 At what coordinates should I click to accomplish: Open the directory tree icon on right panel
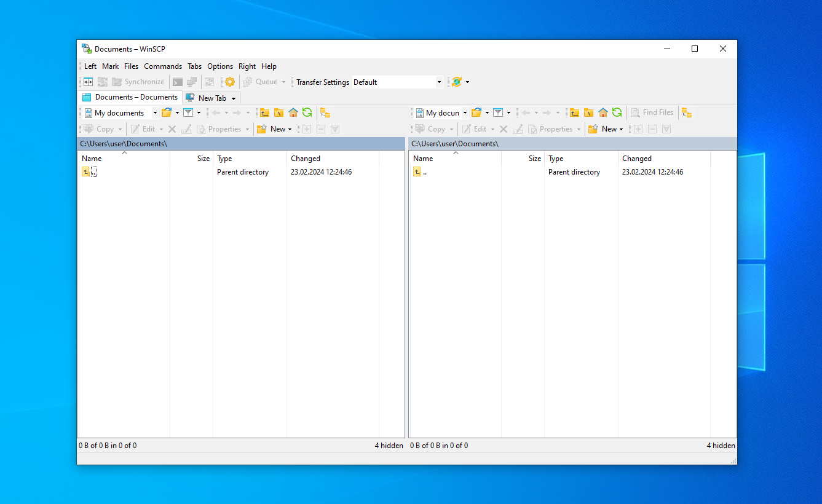[x=687, y=112]
